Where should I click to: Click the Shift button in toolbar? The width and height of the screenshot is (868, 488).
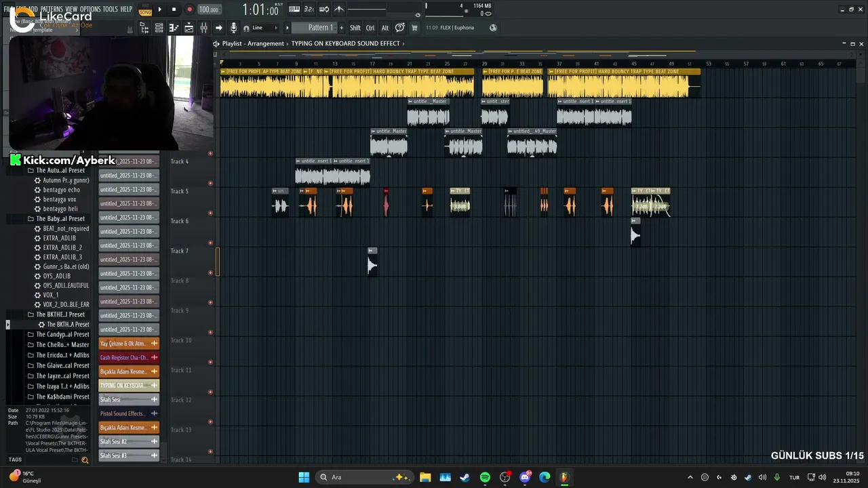[x=355, y=28]
